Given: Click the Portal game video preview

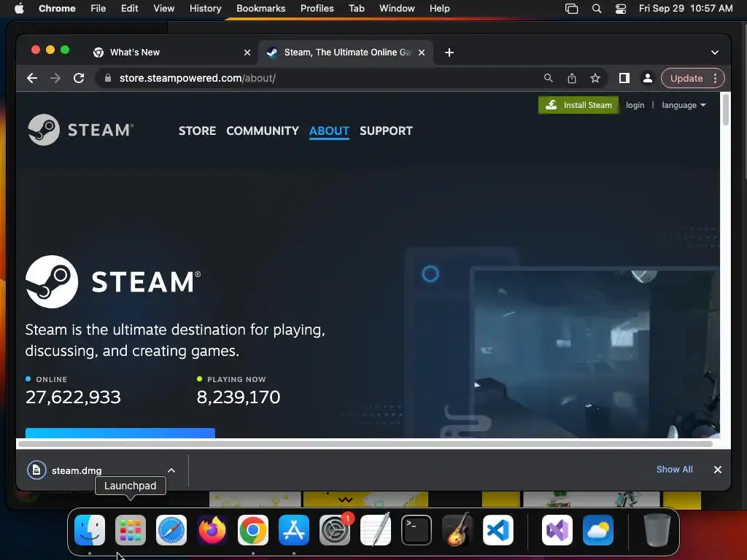Looking at the screenshot, I should (595, 354).
